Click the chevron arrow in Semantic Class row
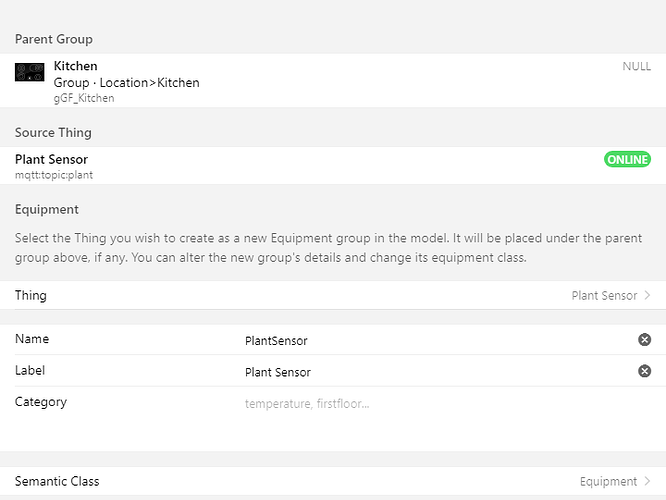 (648, 482)
